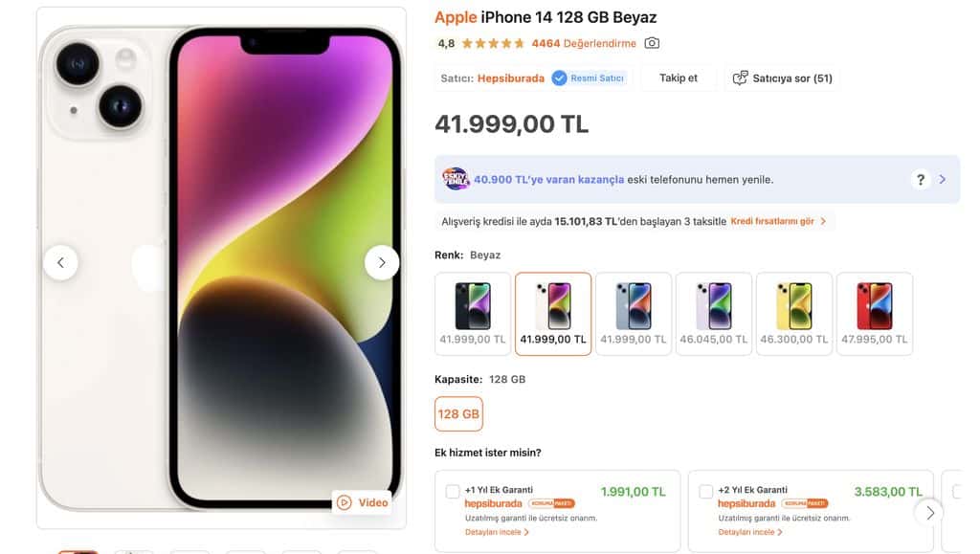980x554 pixels.
Task: Show the next product image
Action: tap(382, 262)
